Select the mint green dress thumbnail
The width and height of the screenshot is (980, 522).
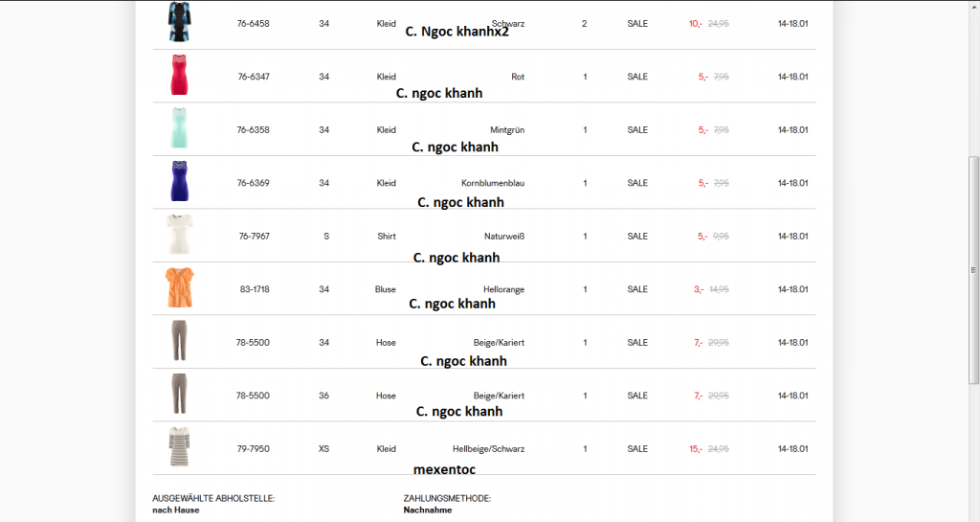point(179,128)
